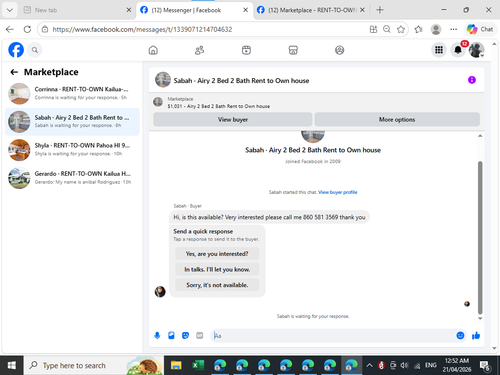Screen dimensions: 500x375
Task: Open the Facebook menu grid icon
Action: 439,50
